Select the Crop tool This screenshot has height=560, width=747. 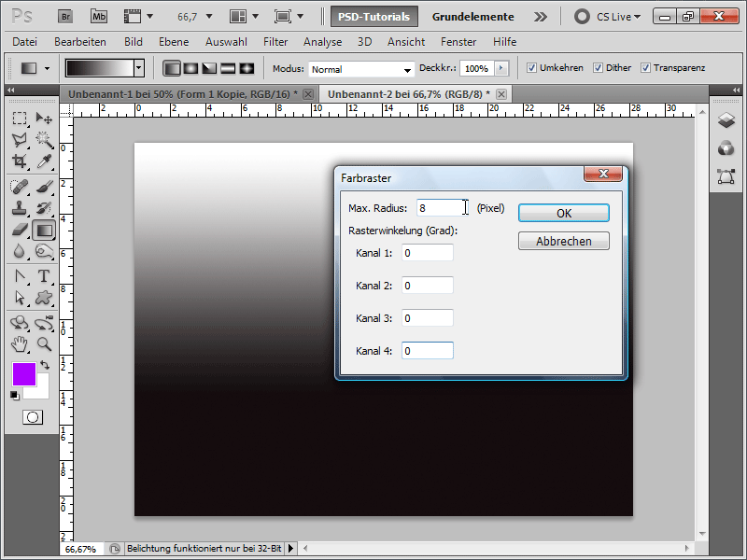click(x=20, y=161)
